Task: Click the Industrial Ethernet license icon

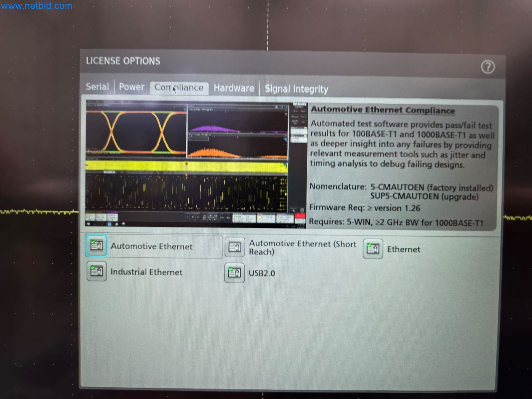Action: click(97, 271)
